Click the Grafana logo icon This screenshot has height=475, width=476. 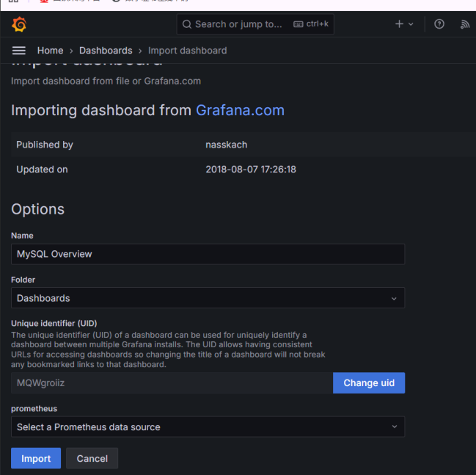click(x=19, y=24)
